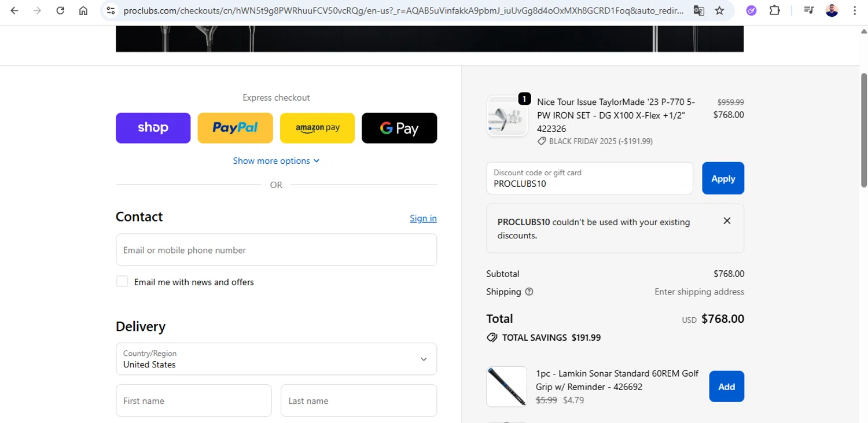Screen dimensions: 868x423
Task: Click the First name field
Action: pyautogui.click(x=193, y=400)
